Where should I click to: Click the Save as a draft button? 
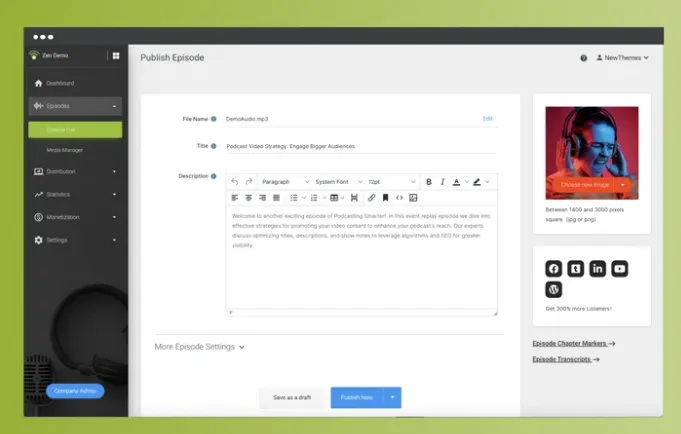point(292,397)
